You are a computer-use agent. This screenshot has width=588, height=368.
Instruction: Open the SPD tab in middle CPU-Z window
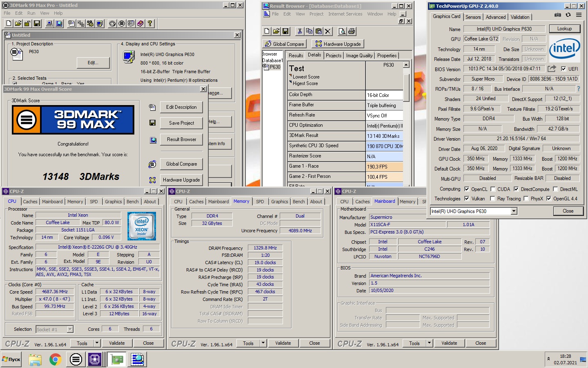click(x=260, y=202)
